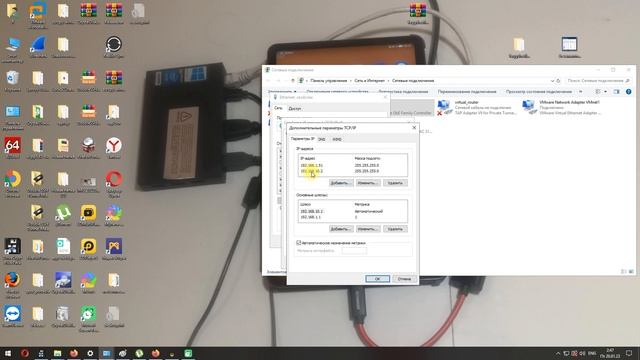Open the Доступ tab in Ethernet properties
Image resolution: width=640 pixels, height=360 pixels.
click(x=295, y=109)
